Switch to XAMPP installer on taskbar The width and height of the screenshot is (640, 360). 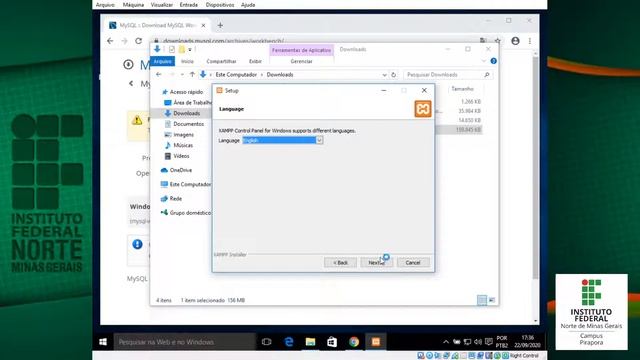[x=376, y=342]
